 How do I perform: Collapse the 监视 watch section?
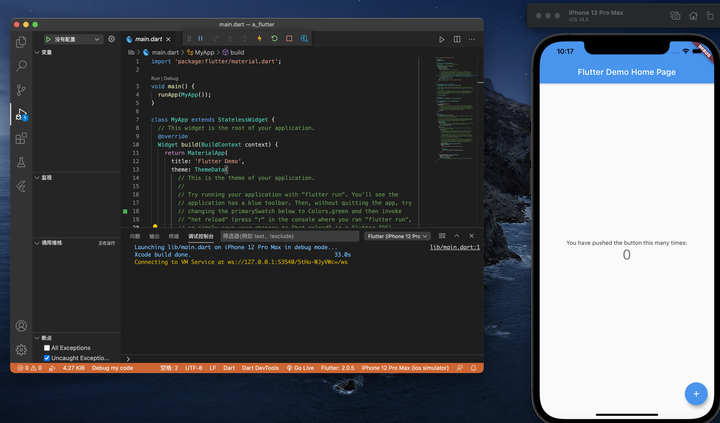[44, 177]
